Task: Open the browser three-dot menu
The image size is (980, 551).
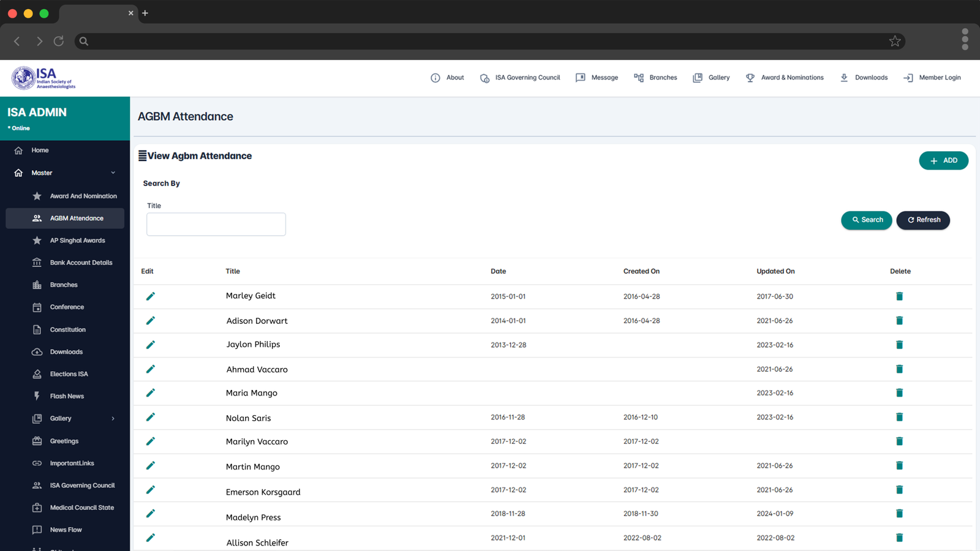Action: tap(965, 39)
